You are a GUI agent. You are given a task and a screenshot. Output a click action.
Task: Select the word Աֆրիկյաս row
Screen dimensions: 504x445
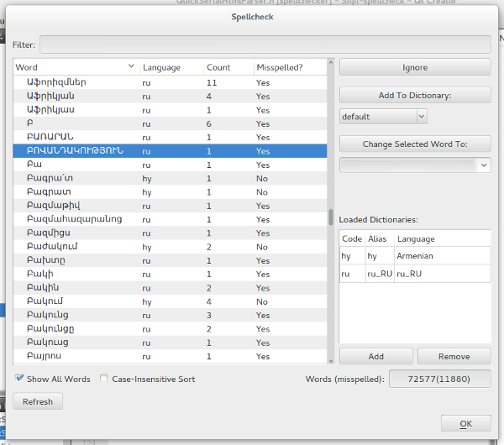coord(170,110)
